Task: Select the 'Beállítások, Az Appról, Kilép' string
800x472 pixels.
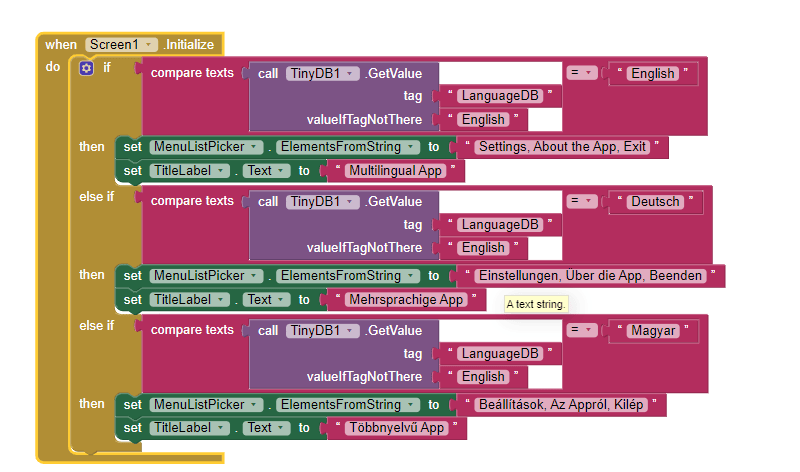Action: (561, 405)
